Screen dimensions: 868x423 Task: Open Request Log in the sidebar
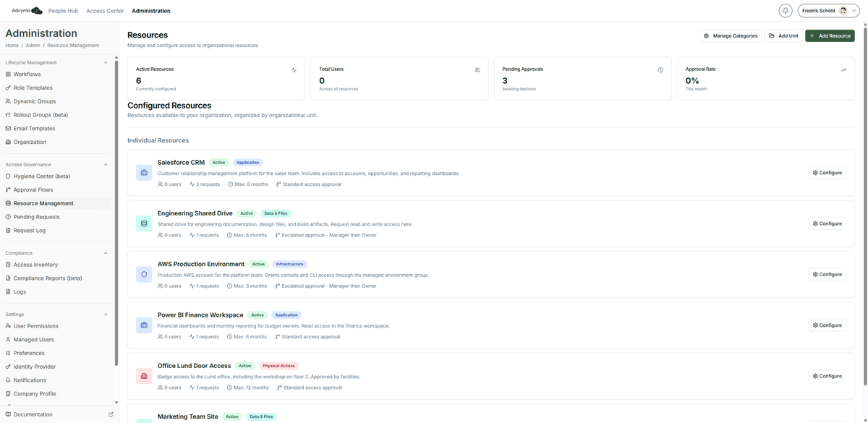tap(58, 231)
